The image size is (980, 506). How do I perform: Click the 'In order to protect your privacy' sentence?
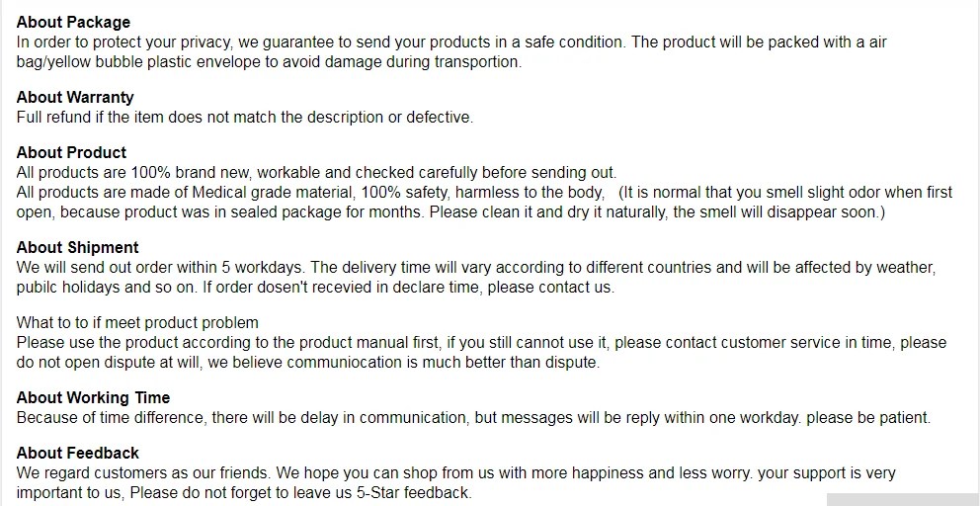[451, 42]
